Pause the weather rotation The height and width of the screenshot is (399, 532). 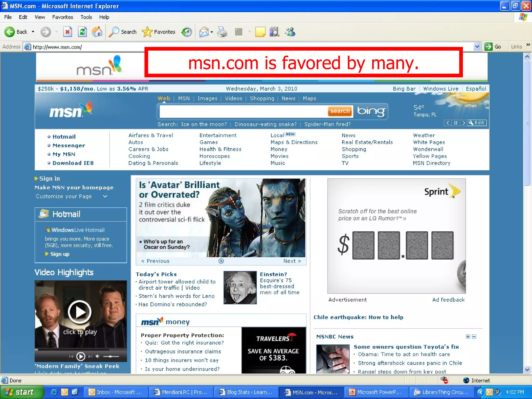[456, 123]
